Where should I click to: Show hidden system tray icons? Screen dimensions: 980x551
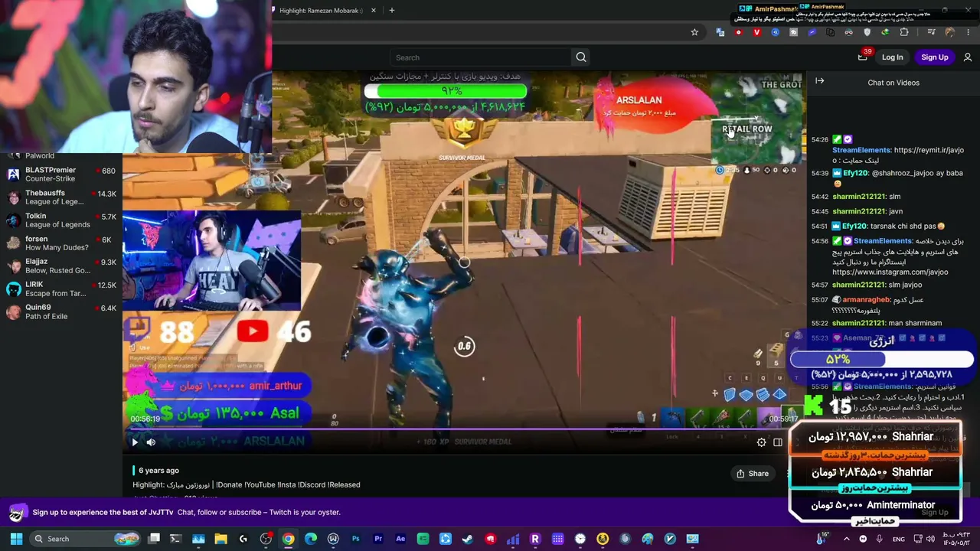[x=848, y=539]
